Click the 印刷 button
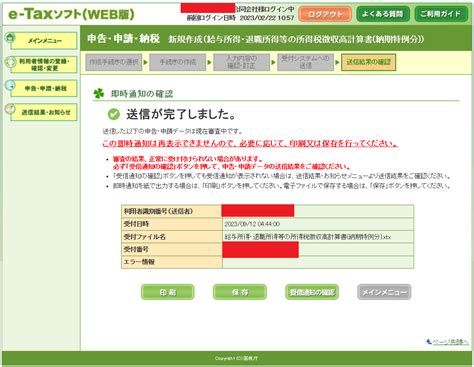Screen dimensions: 474x367 (167, 292)
